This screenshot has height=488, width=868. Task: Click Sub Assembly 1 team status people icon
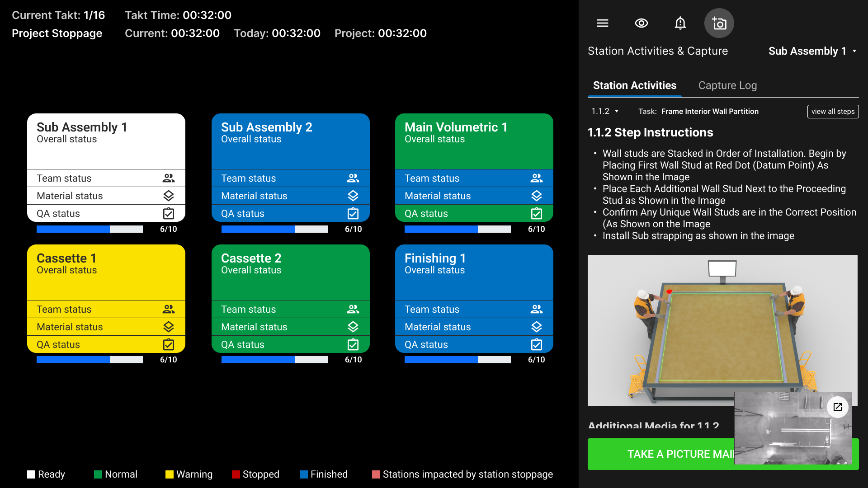[x=169, y=178]
